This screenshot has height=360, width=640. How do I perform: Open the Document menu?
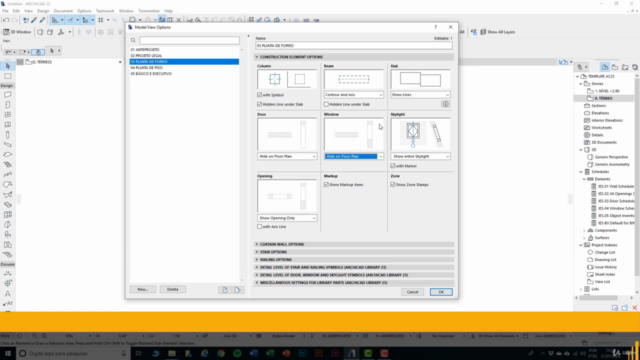pos(63,11)
